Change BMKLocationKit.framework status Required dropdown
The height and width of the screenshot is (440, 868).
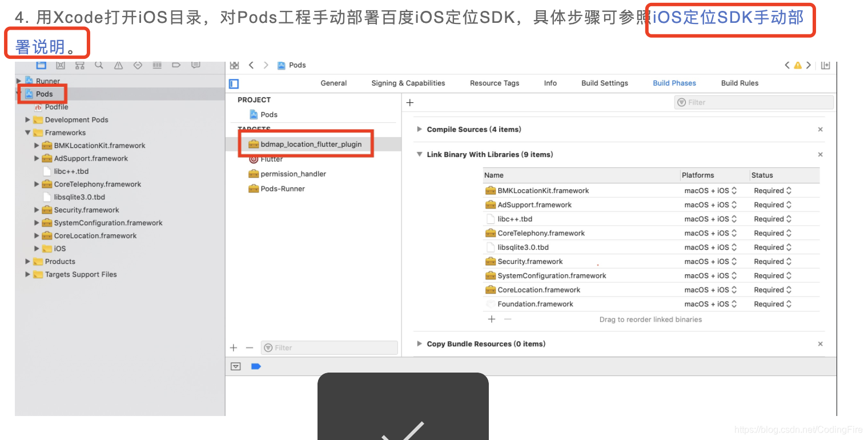[x=773, y=191]
